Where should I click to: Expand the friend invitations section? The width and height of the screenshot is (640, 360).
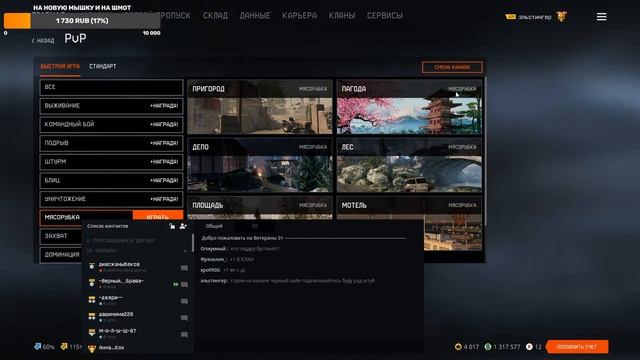(121, 240)
